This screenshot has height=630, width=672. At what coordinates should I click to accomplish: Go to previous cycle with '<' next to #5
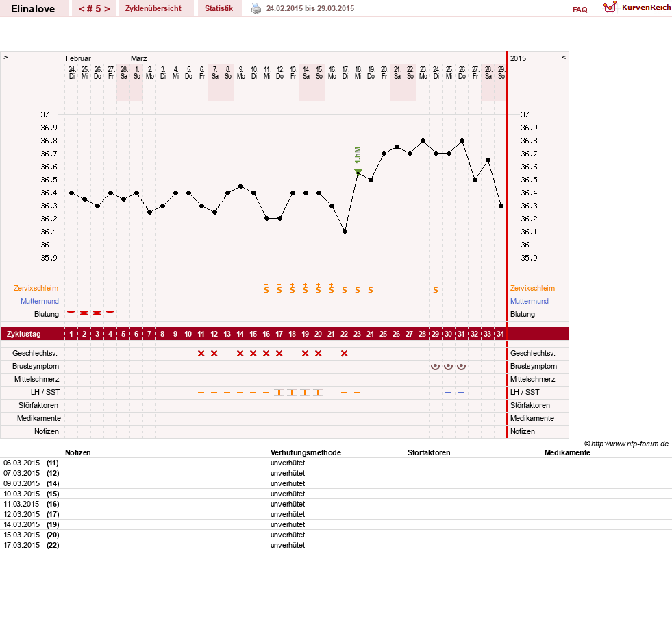pyautogui.click(x=82, y=9)
